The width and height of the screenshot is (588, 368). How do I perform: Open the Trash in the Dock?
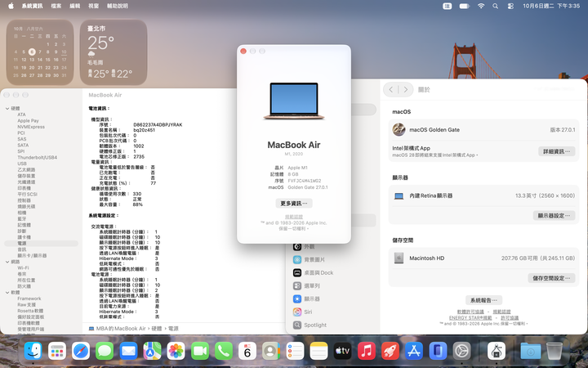click(x=555, y=351)
